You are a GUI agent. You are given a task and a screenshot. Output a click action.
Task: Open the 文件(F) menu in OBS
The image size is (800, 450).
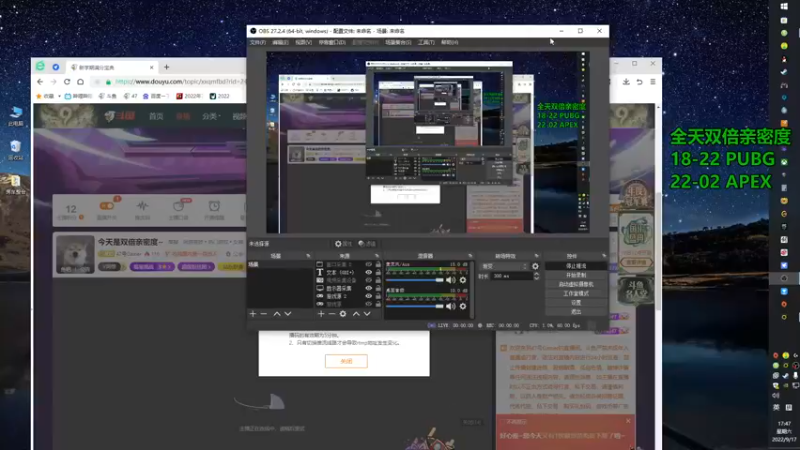[258, 42]
